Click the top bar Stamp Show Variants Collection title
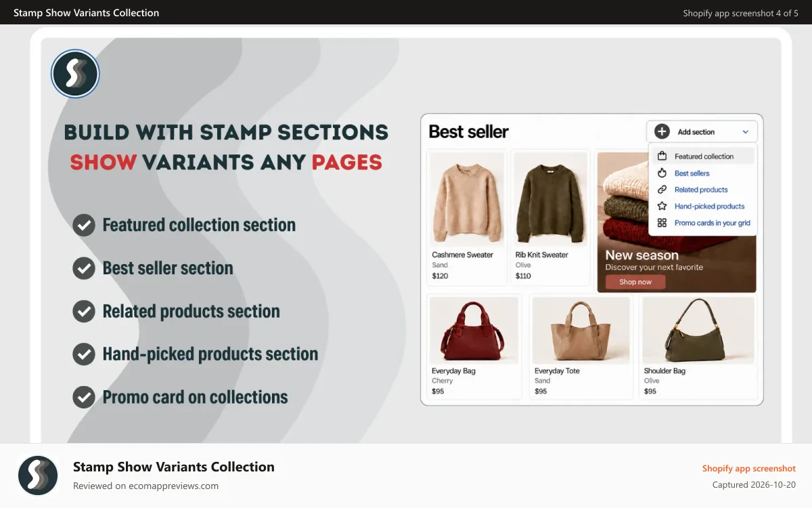Image resolution: width=812 pixels, height=508 pixels. click(x=87, y=13)
